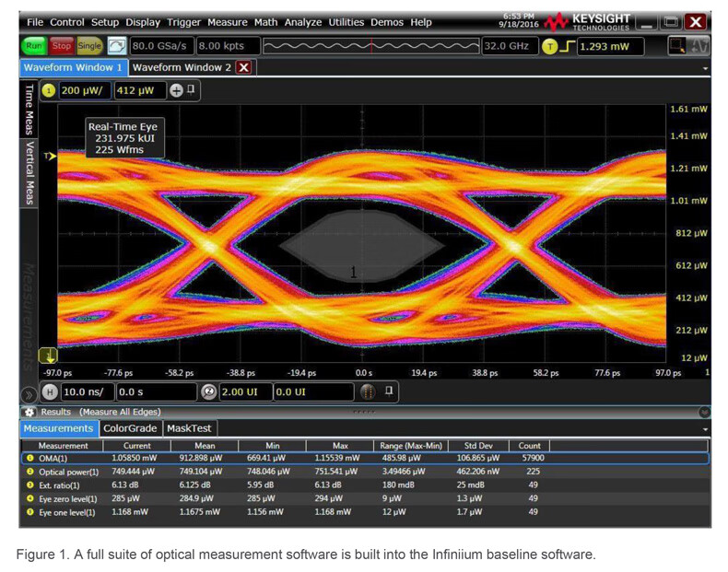Screen dimensions: 728x572
Task: Open the waveform window tab list dropdown arrow
Action: tap(705, 68)
